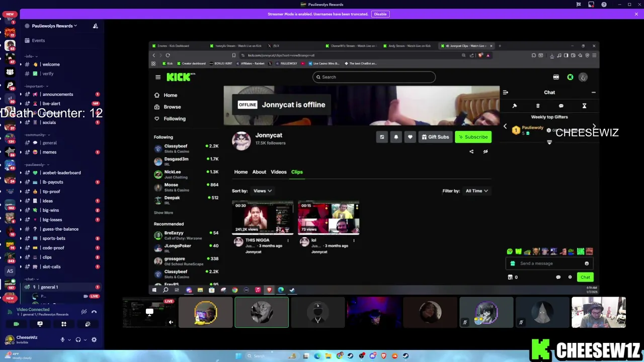Deafen headphones in Discord user panel
This screenshot has height=362, width=644.
(x=78, y=340)
